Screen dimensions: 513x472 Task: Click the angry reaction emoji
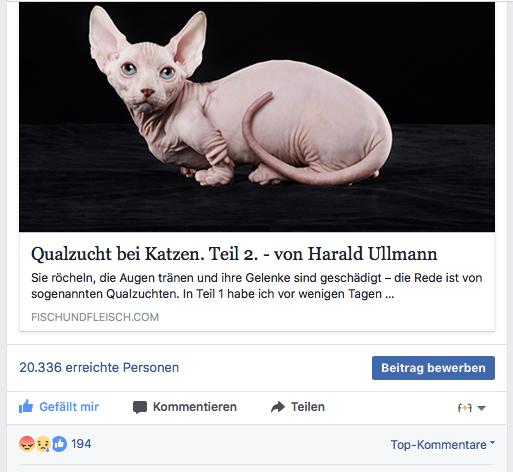point(27,444)
